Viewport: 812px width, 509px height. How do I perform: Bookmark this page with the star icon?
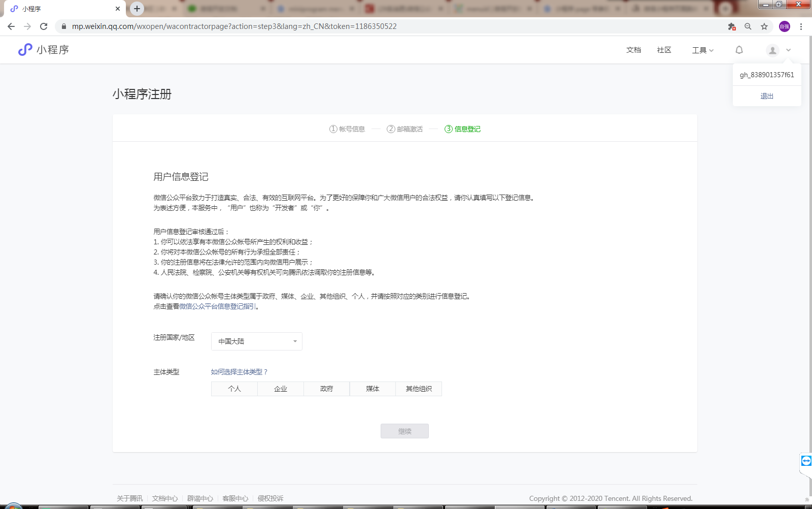point(764,26)
